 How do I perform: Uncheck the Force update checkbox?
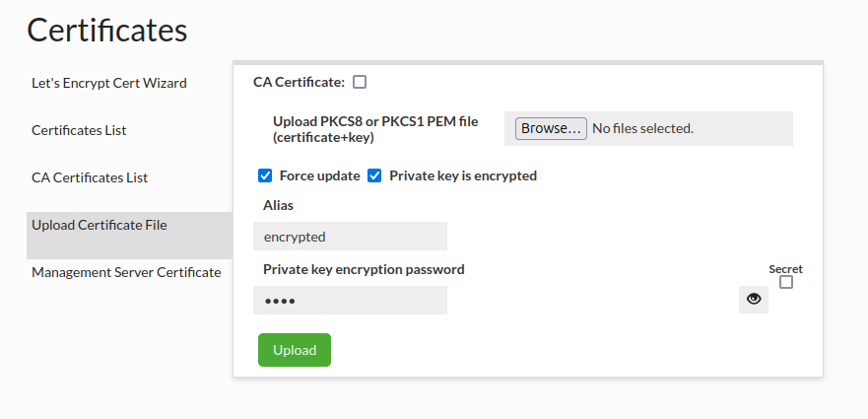265,175
